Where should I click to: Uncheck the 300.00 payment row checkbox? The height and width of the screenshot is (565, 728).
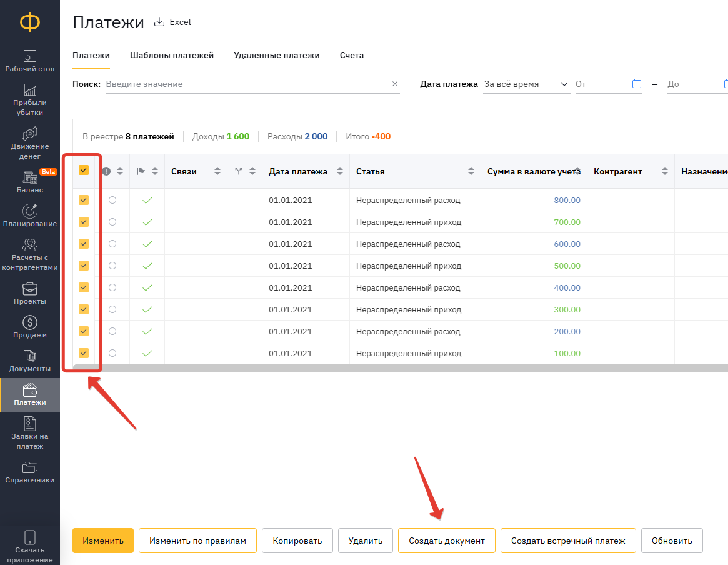tap(84, 309)
